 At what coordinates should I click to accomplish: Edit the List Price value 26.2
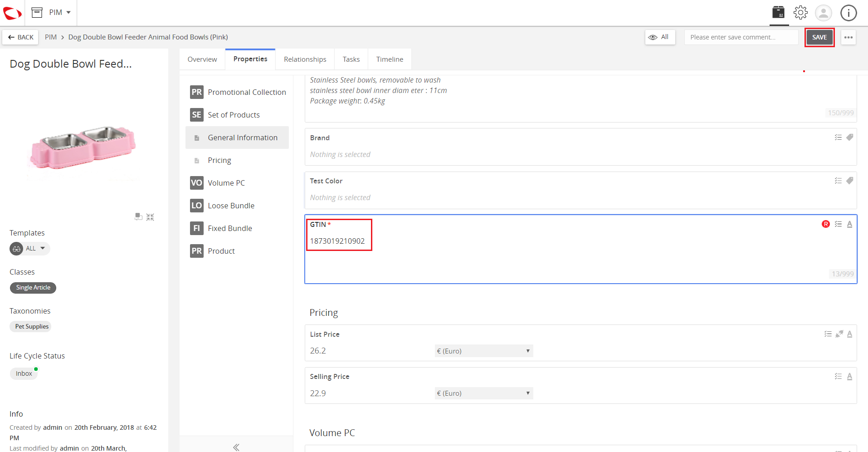point(318,351)
